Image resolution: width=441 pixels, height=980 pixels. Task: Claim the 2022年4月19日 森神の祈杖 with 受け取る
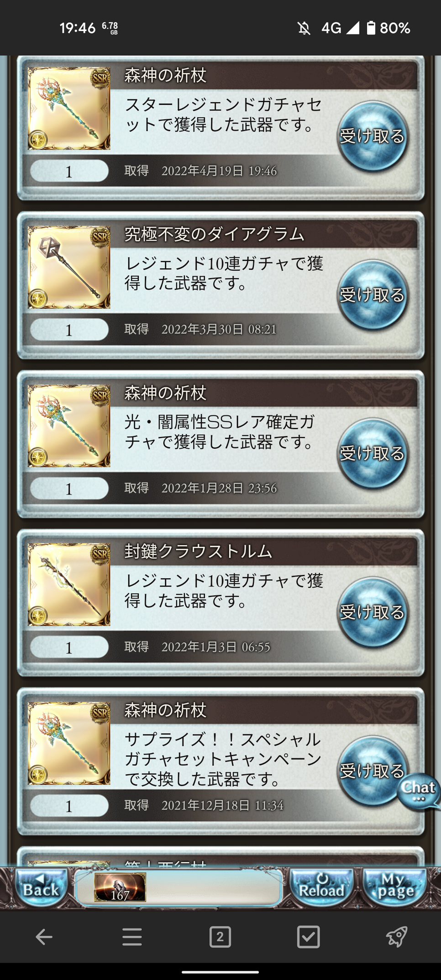(372, 136)
